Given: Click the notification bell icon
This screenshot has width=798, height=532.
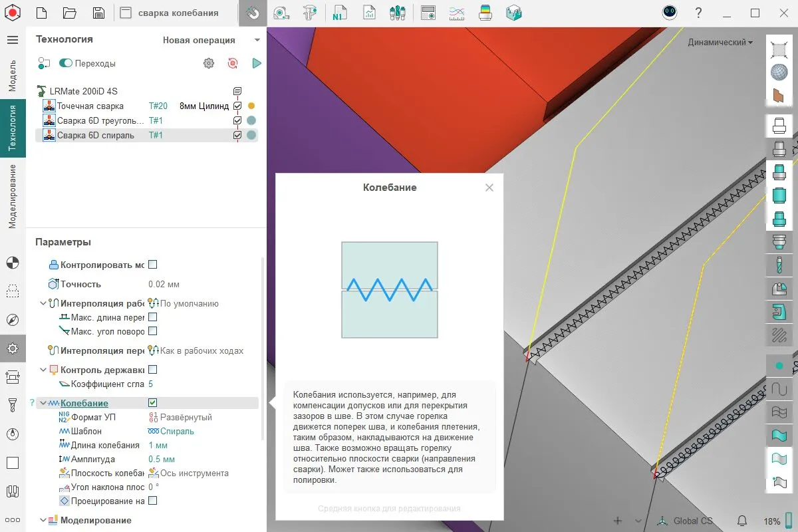Looking at the screenshot, I should 742,521.
